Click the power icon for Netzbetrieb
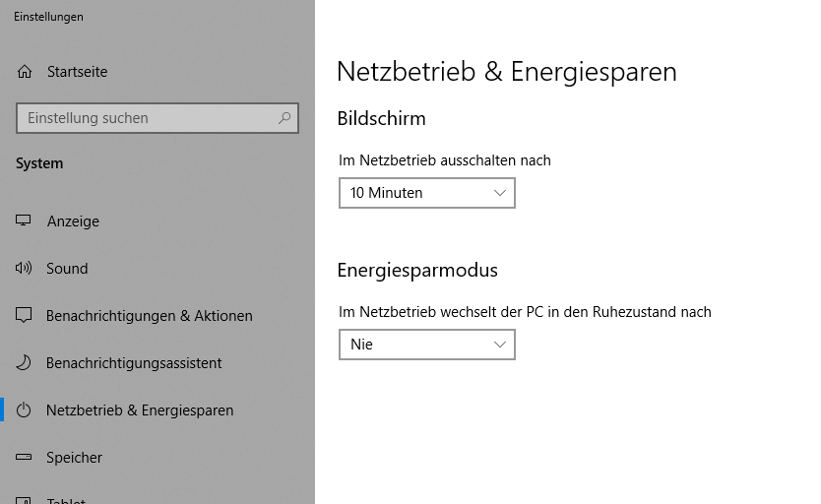The height and width of the screenshot is (504, 821). point(24,409)
